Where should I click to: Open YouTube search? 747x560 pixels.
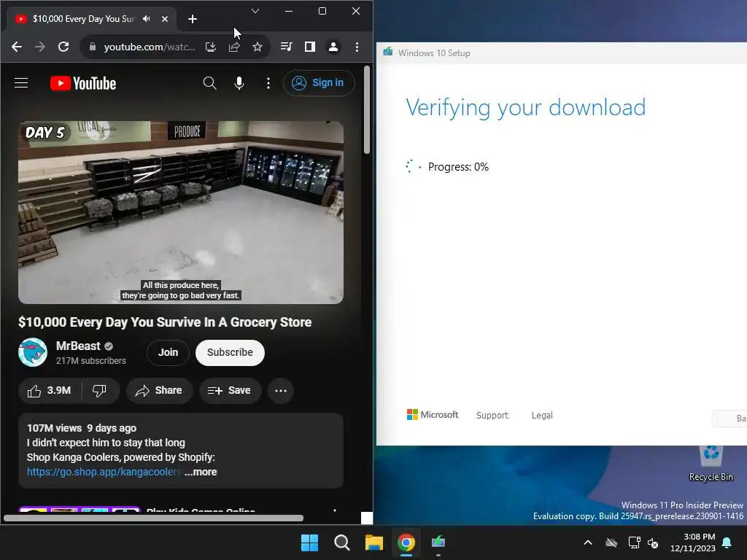209,83
